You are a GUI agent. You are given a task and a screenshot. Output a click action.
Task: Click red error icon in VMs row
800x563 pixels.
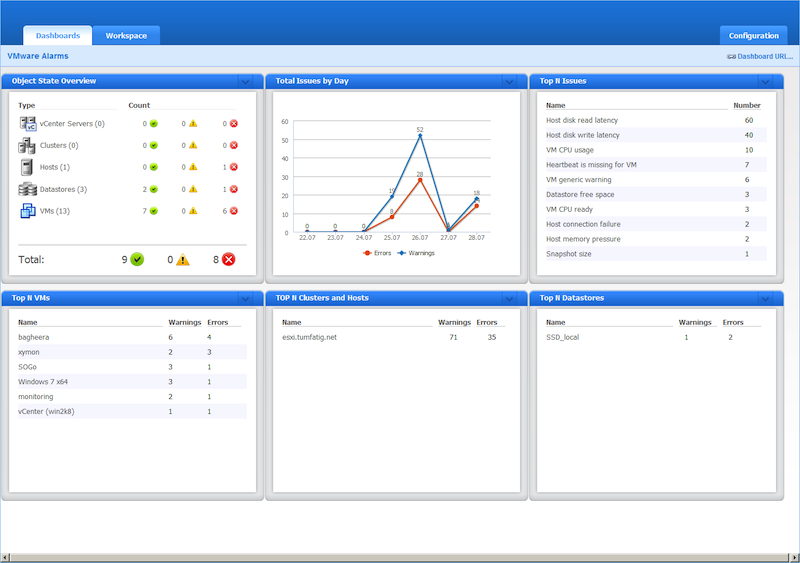(234, 211)
